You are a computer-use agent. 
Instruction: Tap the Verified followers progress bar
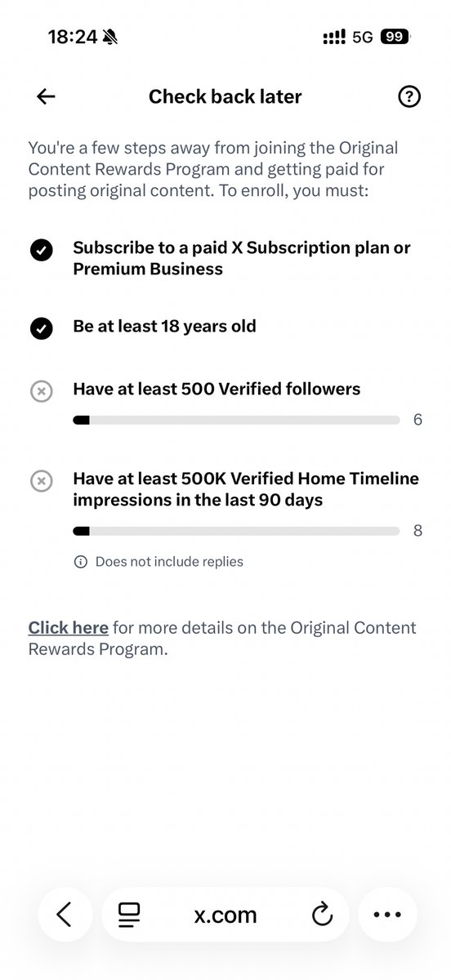tap(236, 421)
